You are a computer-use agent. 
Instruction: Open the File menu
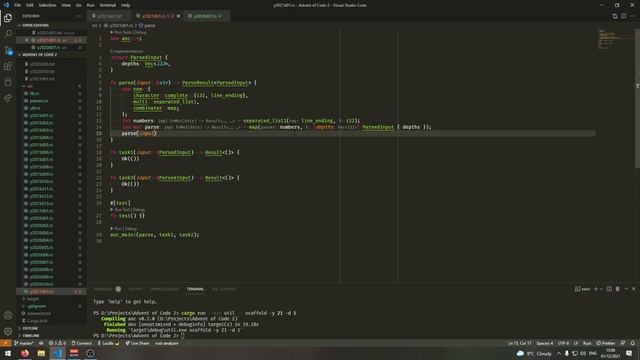click(18, 5)
